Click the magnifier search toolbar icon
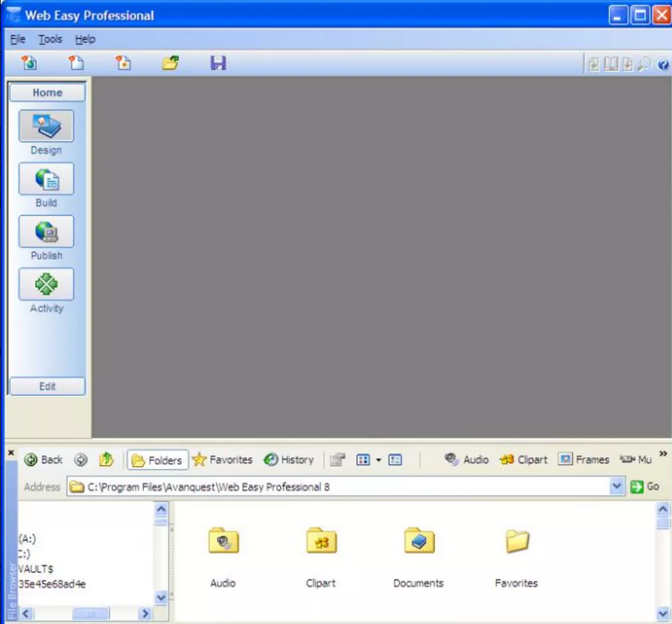Image resolution: width=672 pixels, height=624 pixels. (x=644, y=64)
